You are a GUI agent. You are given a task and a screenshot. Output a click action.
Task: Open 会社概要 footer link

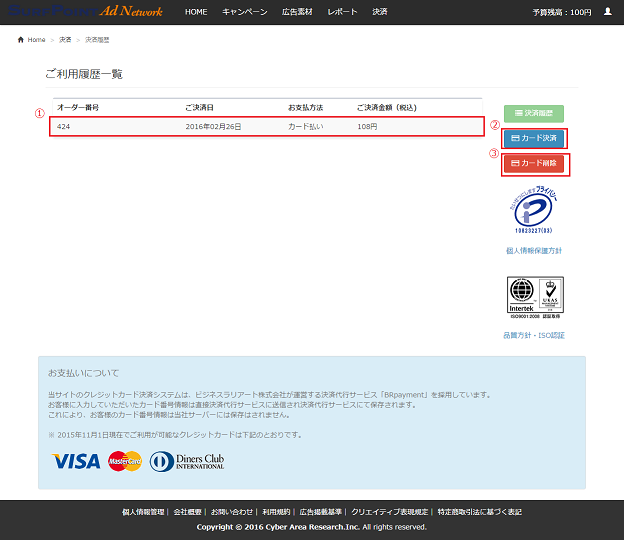pyautogui.click(x=187, y=512)
